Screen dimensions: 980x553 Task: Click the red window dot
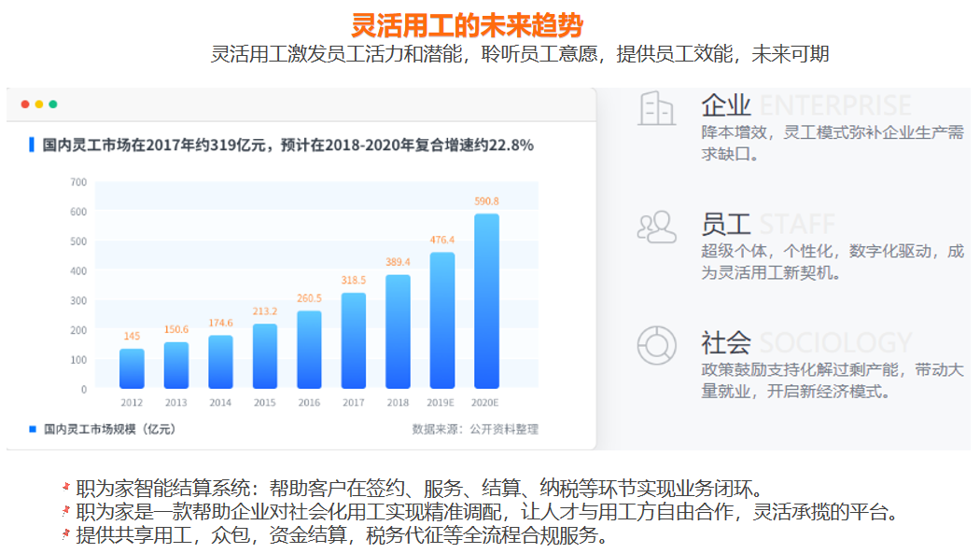click(25, 104)
